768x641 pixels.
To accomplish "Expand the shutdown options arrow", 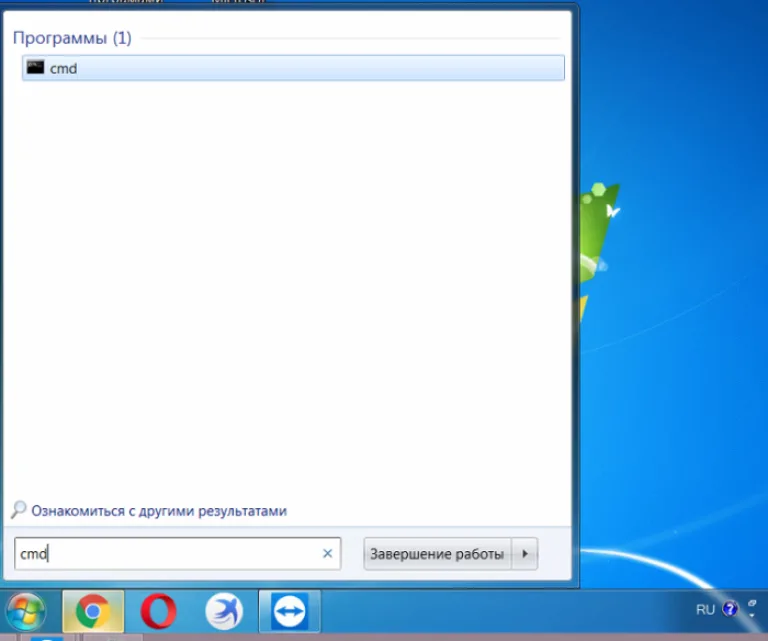I will [x=525, y=554].
